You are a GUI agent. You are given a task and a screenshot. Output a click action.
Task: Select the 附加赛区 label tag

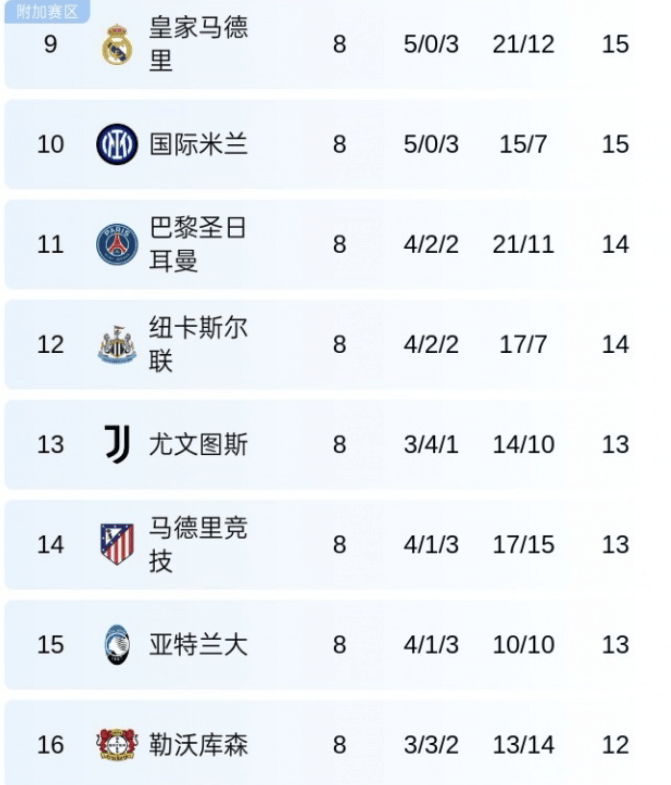[x=47, y=12]
